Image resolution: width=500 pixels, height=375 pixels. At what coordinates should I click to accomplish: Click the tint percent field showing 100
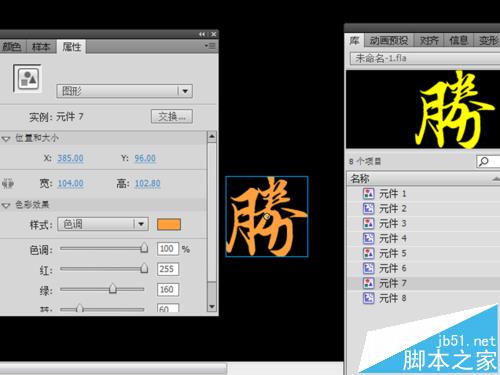[168, 249]
